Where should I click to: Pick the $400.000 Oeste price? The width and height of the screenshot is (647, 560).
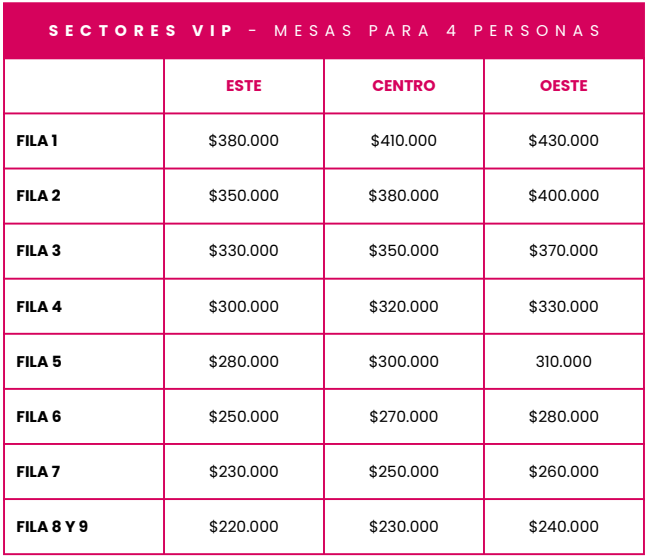pyautogui.click(x=563, y=196)
